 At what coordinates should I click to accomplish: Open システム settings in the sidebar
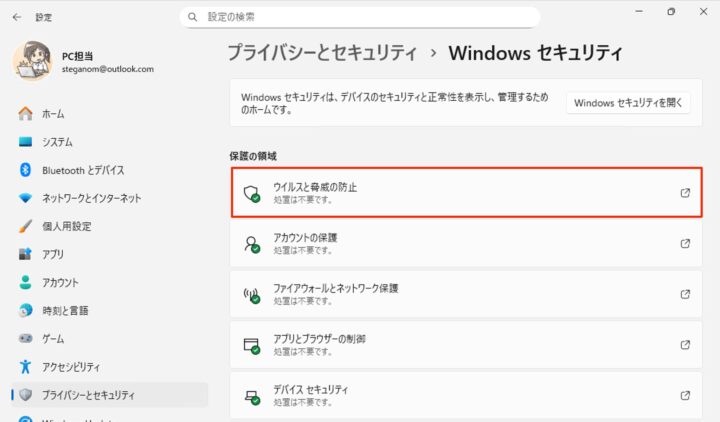coord(56,142)
